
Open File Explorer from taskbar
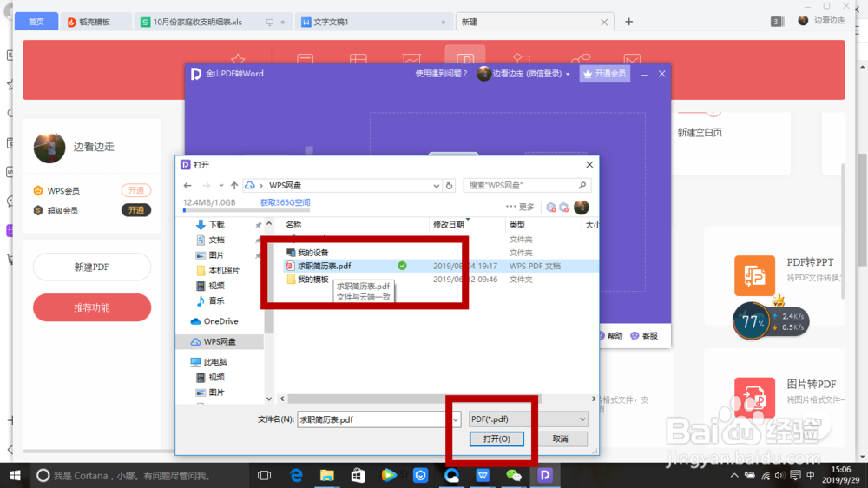click(x=327, y=475)
